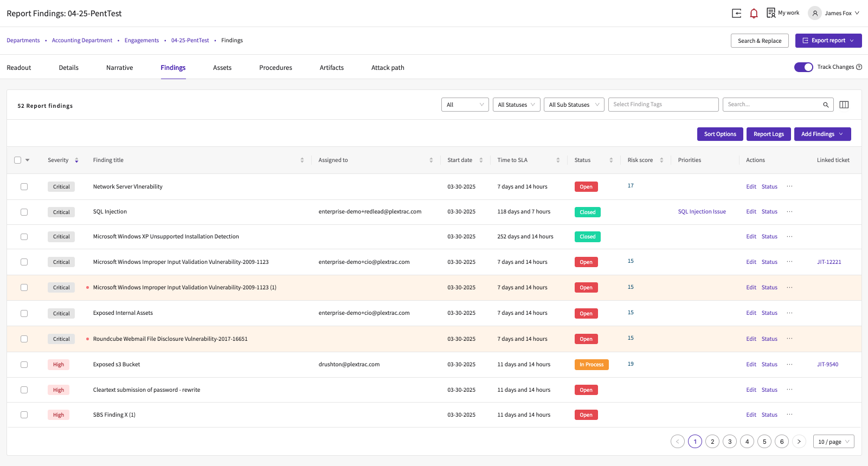Toggle Track Changes switch off
The height and width of the screenshot is (466, 868).
(803, 67)
